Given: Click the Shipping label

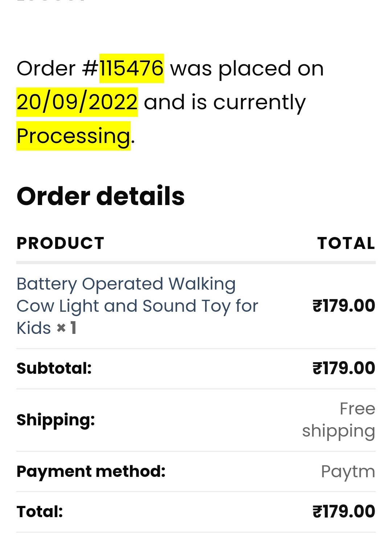Looking at the screenshot, I should [x=56, y=420].
